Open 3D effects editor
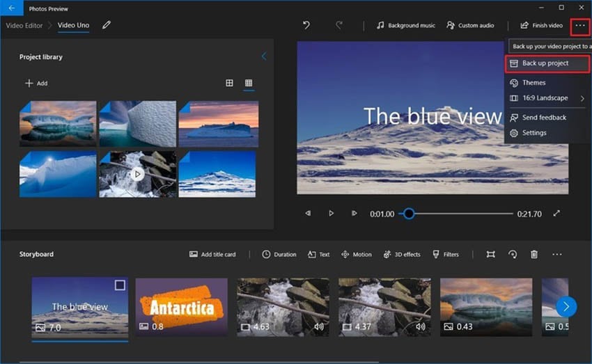 [x=402, y=255]
